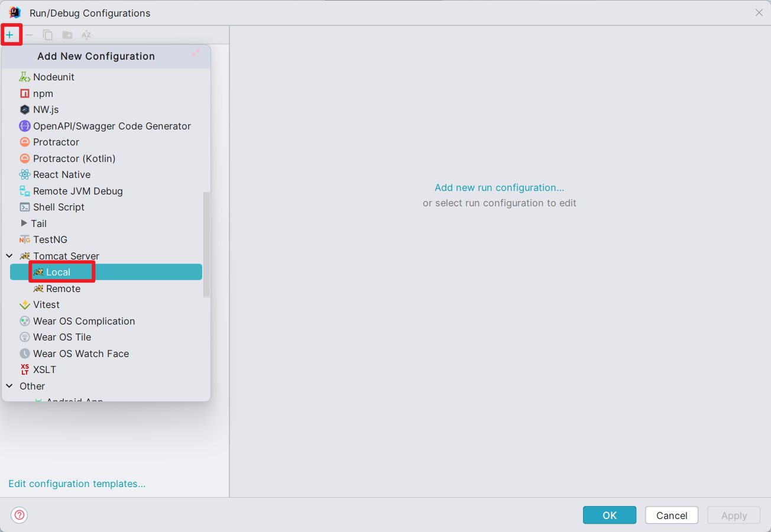Click the Add New Configuration header
Viewport: 771px width, 532px height.
tap(96, 56)
